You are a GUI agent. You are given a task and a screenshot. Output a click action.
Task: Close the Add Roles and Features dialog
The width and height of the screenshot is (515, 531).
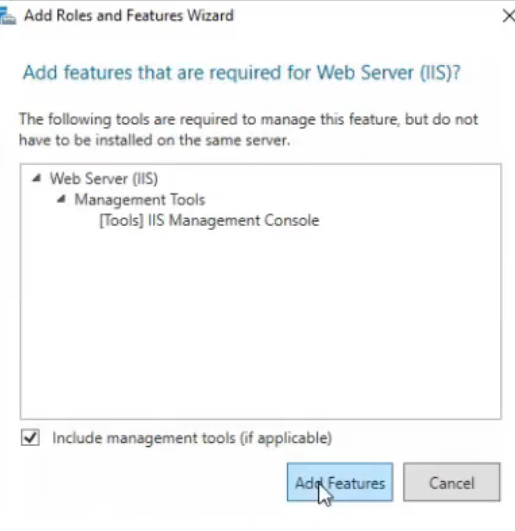pos(508,16)
